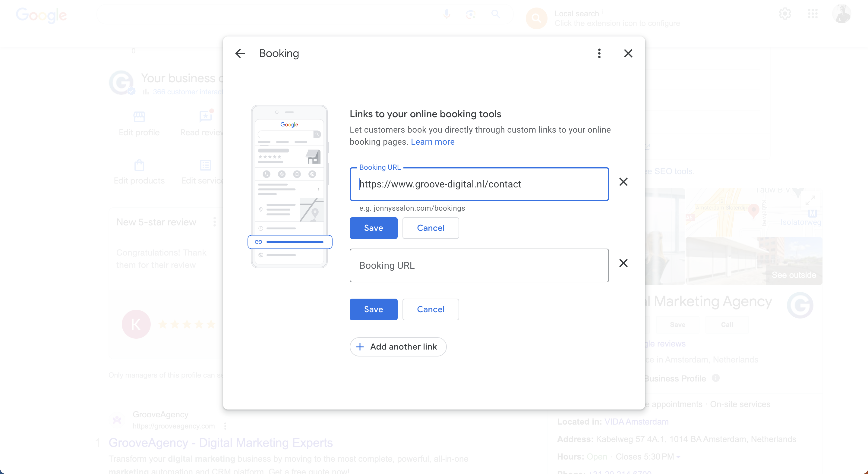Click the filled Booking URL field
The width and height of the screenshot is (868, 474).
point(479,184)
